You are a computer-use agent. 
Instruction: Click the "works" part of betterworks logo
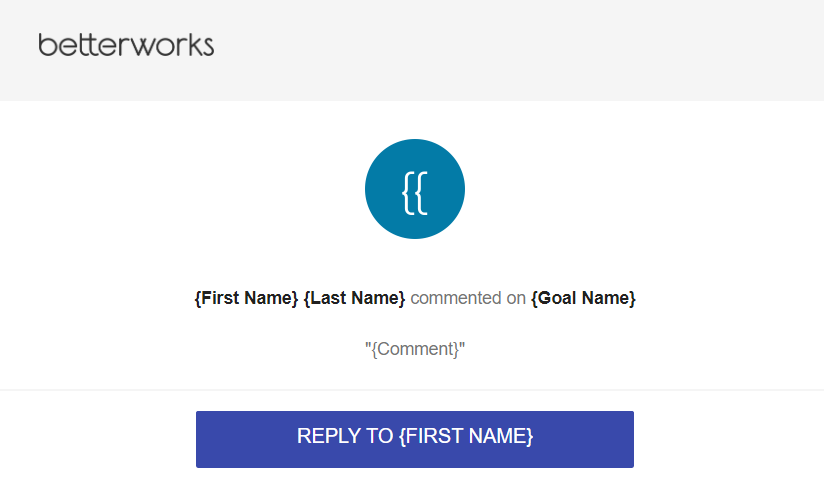166,46
